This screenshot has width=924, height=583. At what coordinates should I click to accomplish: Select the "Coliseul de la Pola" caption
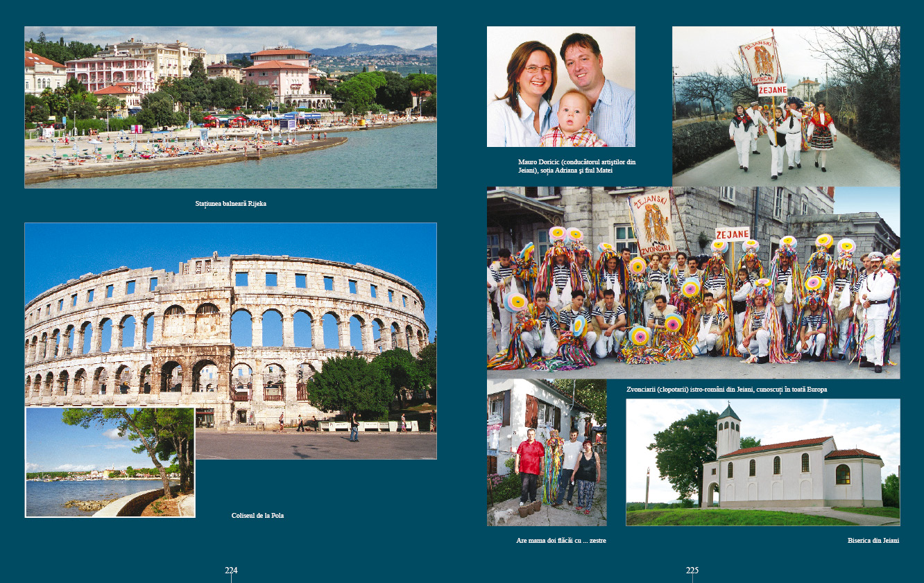[257, 516]
